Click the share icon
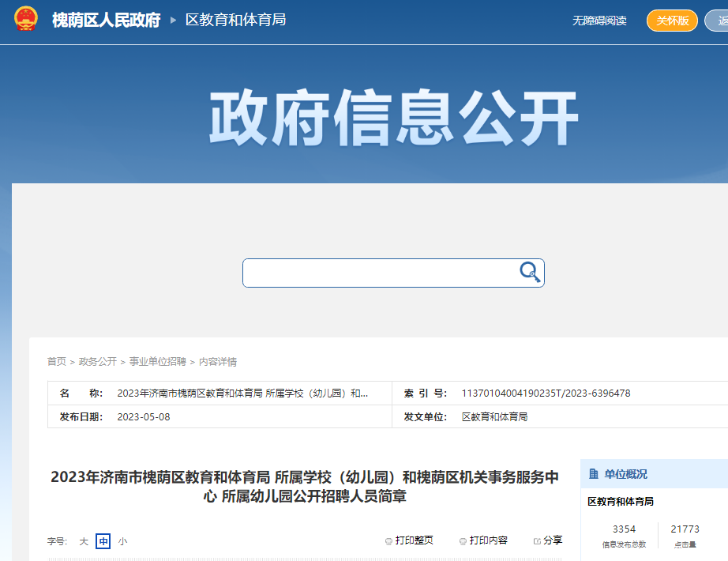728x561 pixels. [537, 541]
